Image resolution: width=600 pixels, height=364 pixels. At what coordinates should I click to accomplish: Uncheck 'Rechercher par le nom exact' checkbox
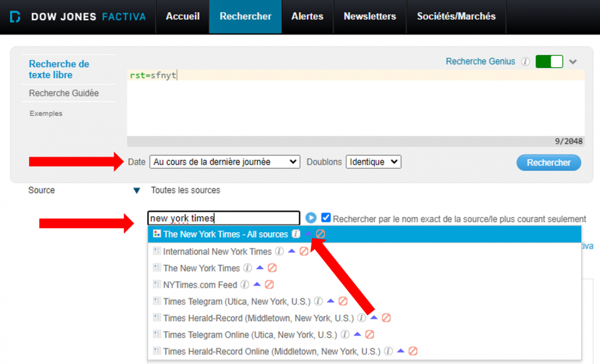tap(326, 218)
